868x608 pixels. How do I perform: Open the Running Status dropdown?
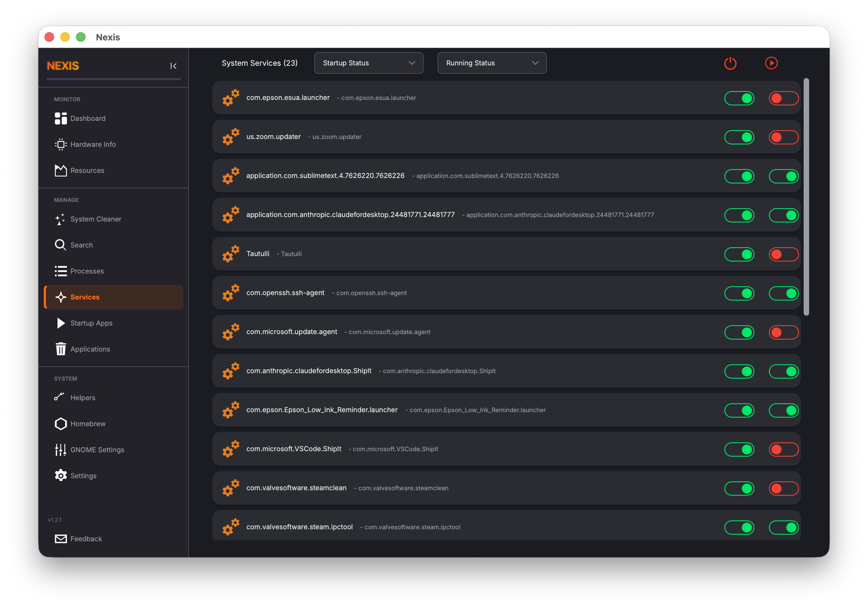click(x=492, y=63)
